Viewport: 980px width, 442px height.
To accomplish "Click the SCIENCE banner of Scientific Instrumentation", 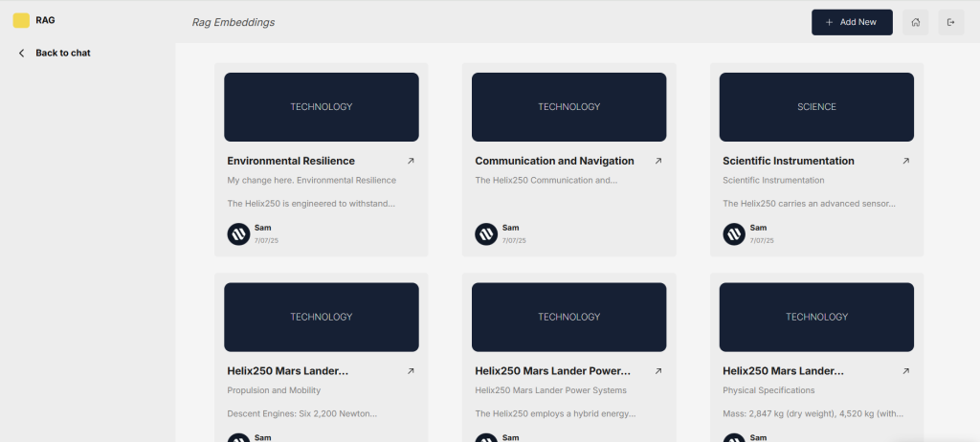I will coord(816,107).
